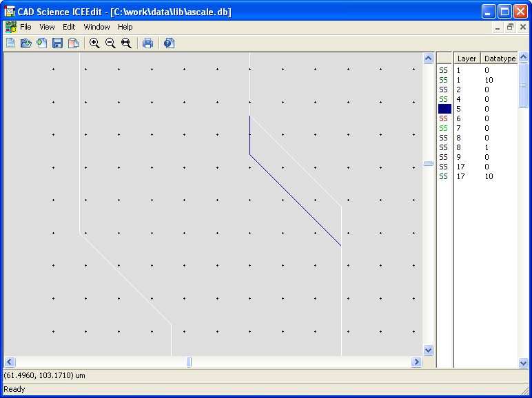Toggle the green SS swatch for layer 7
532x398 pixels.
(x=444, y=128)
